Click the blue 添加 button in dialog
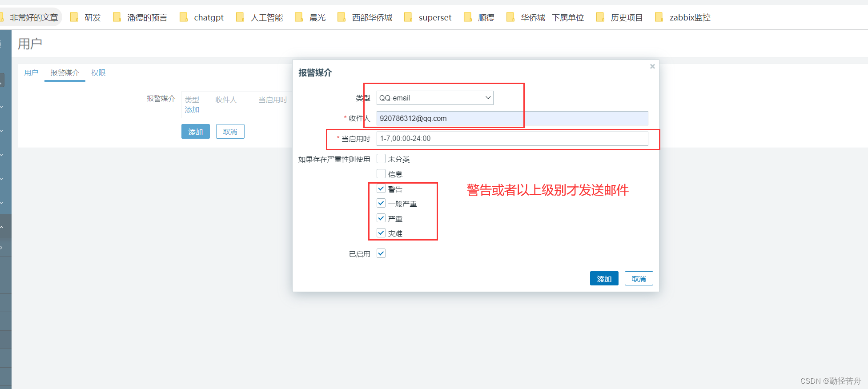Viewport: 868px width, 389px height. [x=604, y=278]
